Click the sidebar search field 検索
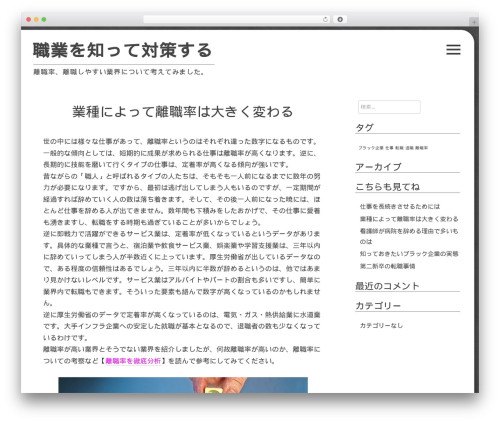The image size is (500, 423). pyautogui.click(x=389, y=107)
